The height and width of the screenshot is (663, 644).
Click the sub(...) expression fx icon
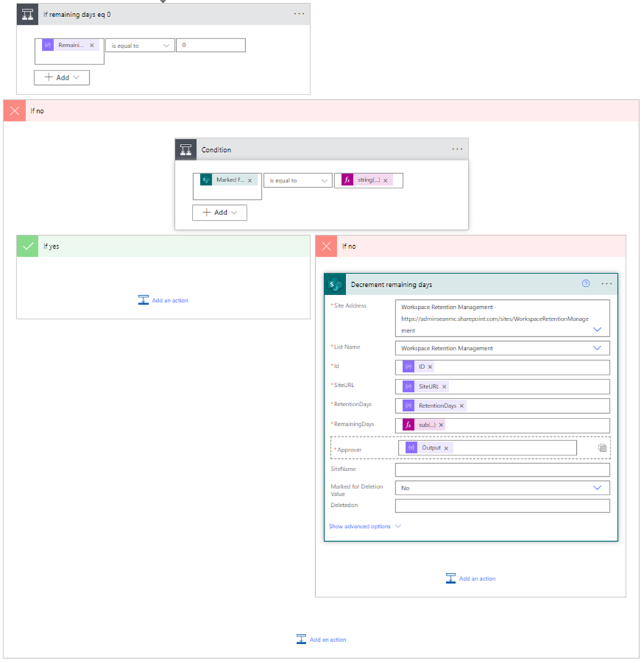(x=408, y=425)
